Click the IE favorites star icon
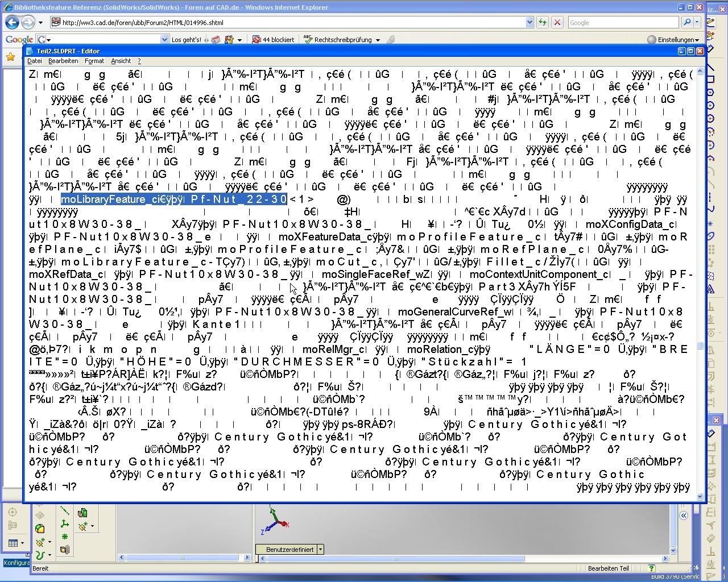This screenshot has height=582, width=728. [x=10, y=57]
